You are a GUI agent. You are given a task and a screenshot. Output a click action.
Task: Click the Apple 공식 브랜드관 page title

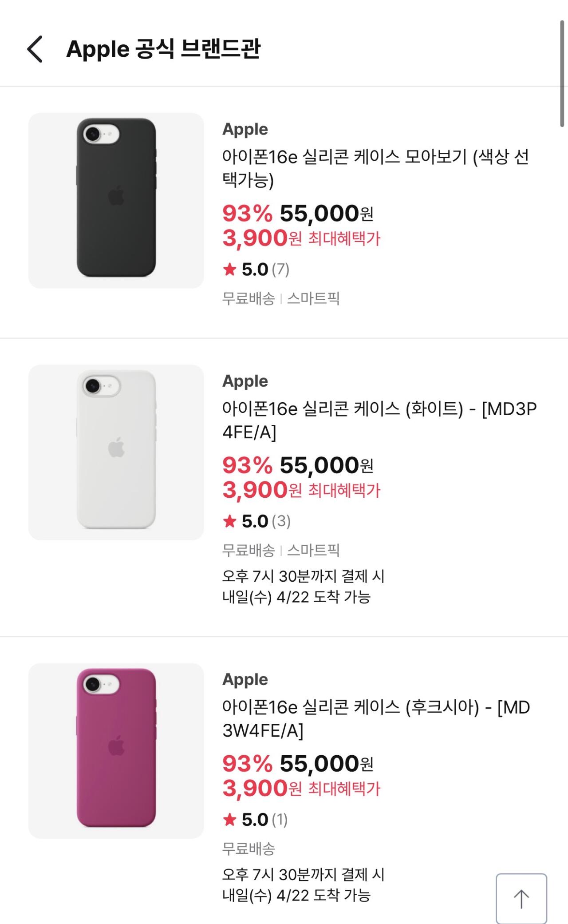pyautogui.click(x=163, y=49)
